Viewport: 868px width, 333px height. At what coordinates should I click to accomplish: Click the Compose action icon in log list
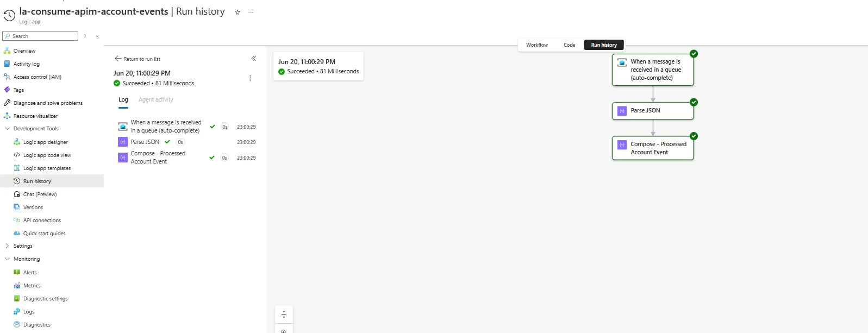click(123, 158)
